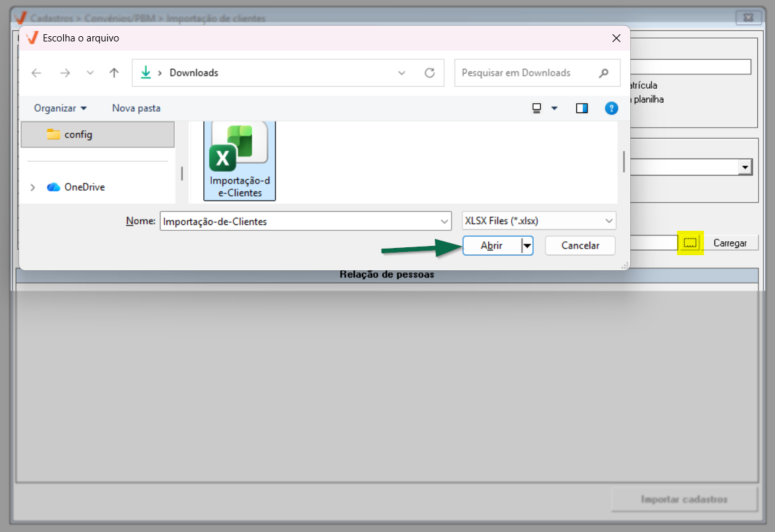Refresh the Downloads folder view
The image size is (775, 532).
tap(430, 73)
